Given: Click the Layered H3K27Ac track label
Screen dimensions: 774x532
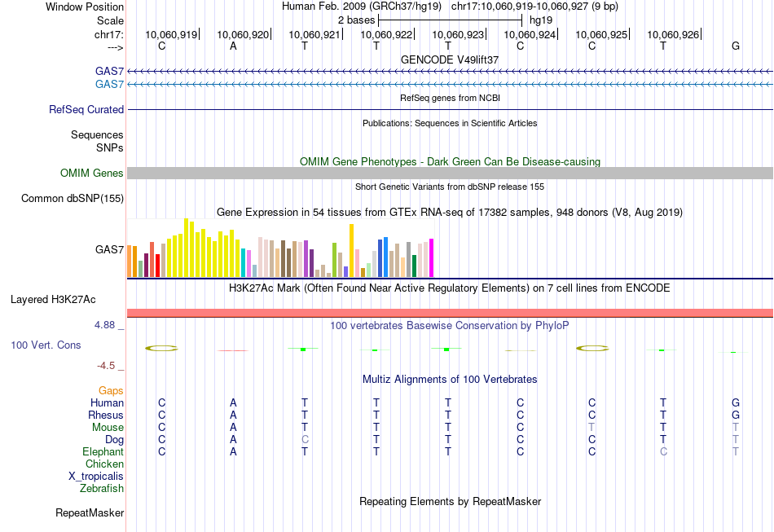Looking at the screenshot, I should (x=53, y=300).
